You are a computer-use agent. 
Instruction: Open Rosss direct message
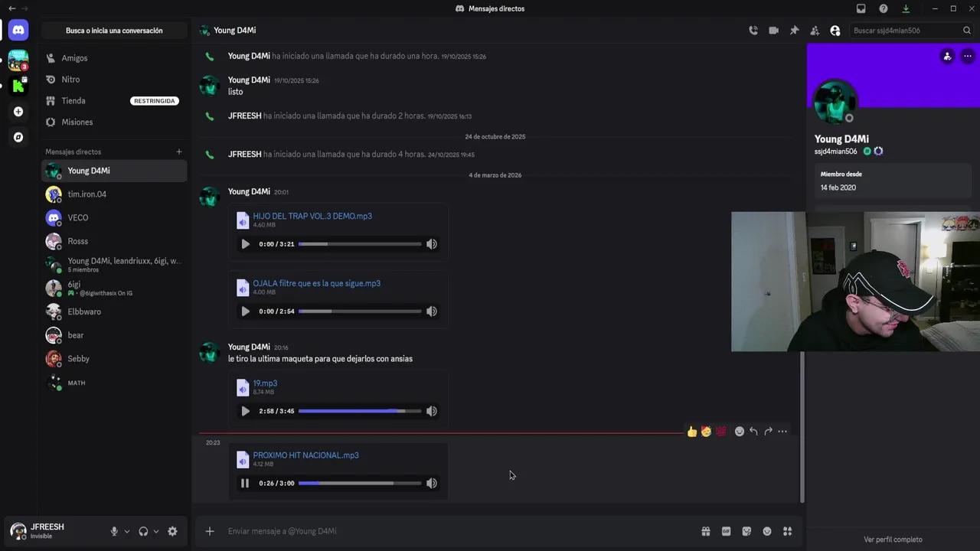point(114,241)
